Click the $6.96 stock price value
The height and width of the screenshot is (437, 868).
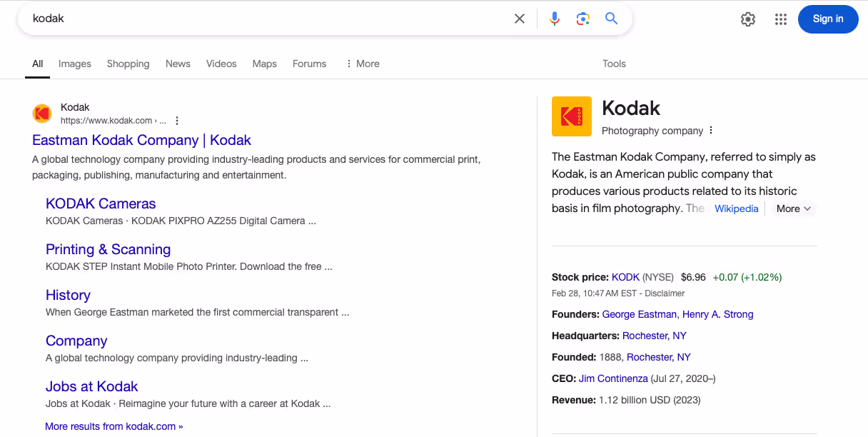693,277
